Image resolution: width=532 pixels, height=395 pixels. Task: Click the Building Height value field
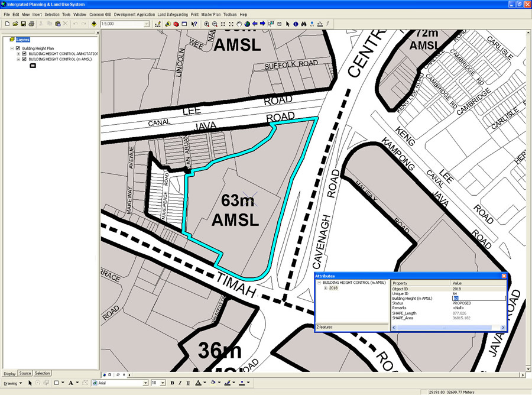pyautogui.click(x=478, y=298)
